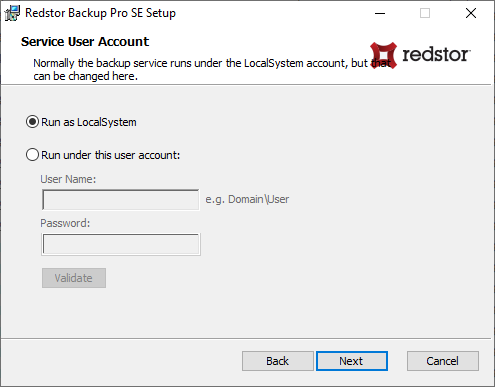Minimize the setup window

click(380, 13)
